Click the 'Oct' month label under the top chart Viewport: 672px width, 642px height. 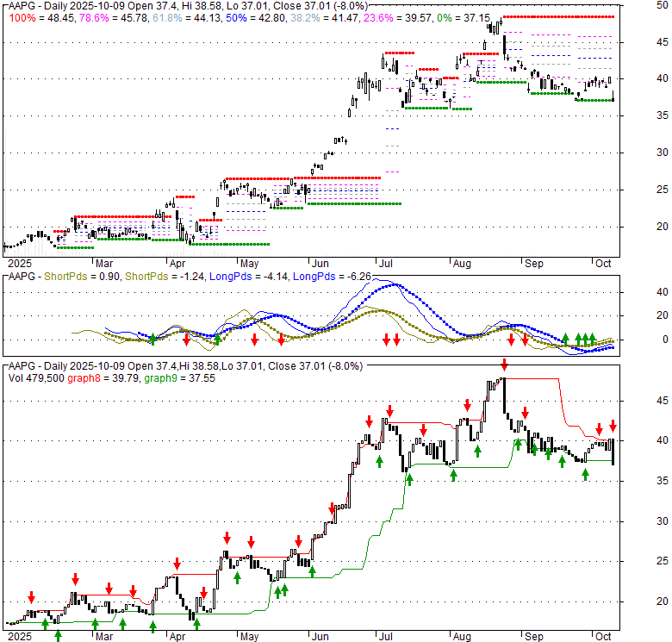(603, 263)
